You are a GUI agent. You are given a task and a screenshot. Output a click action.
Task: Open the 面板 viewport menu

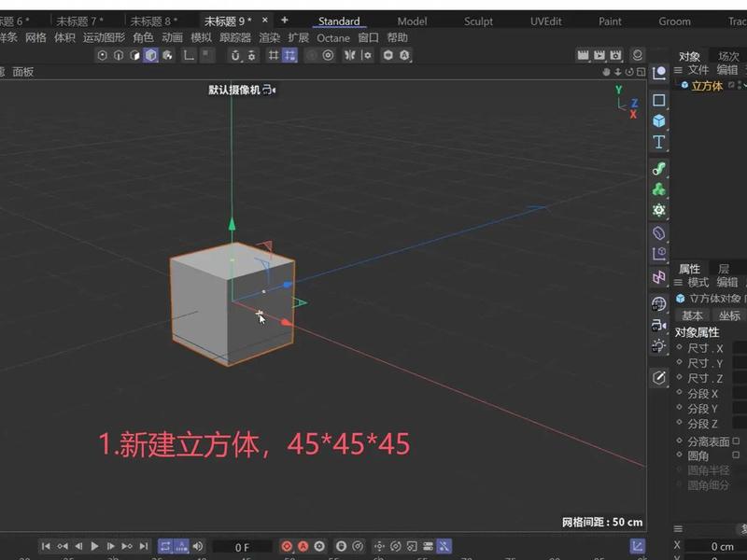[22, 72]
